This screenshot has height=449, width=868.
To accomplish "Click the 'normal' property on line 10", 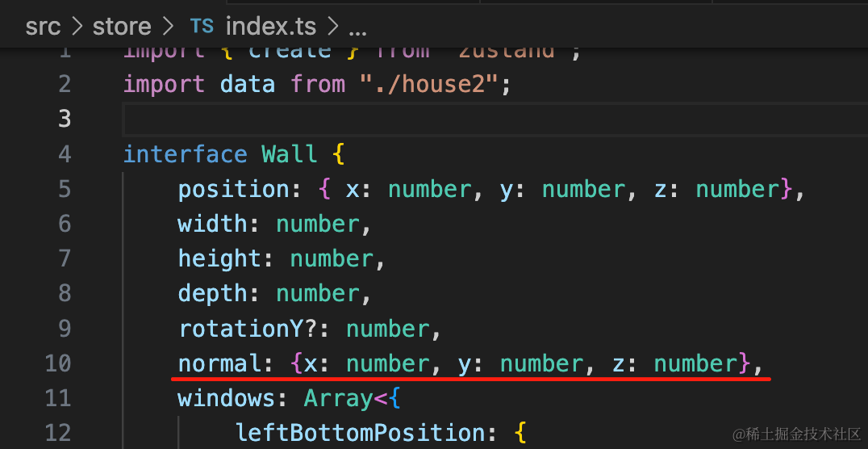I will coord(219,364).
